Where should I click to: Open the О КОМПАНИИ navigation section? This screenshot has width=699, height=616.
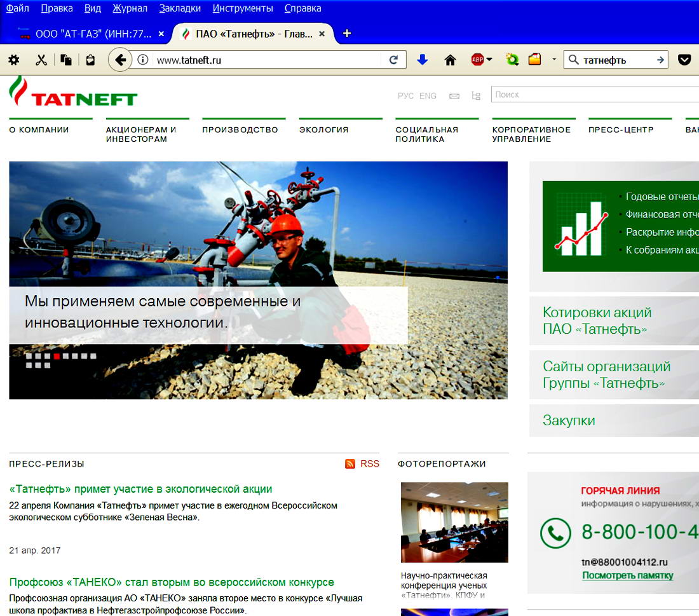click(39, 130)
